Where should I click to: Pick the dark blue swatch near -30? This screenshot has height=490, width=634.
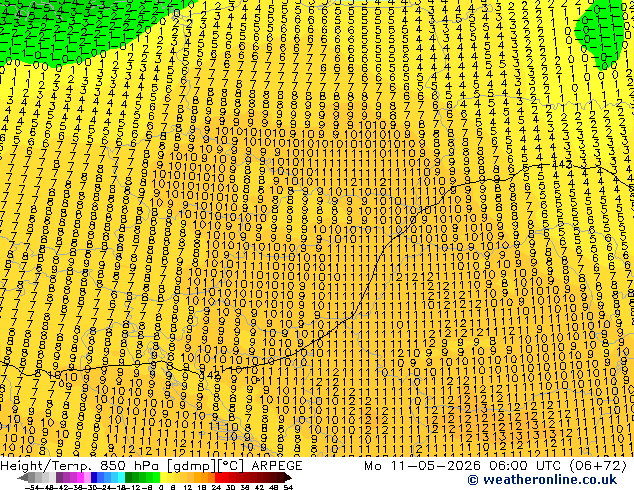(x=94, y=477)
